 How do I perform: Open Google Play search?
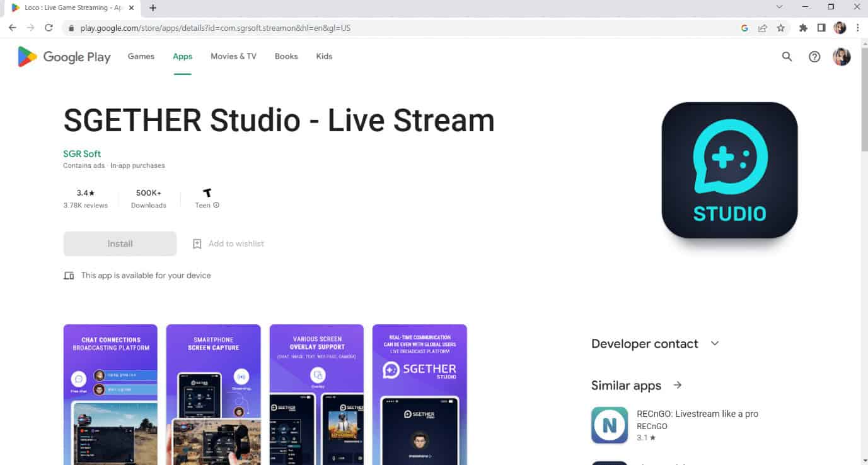pos(787,56)
